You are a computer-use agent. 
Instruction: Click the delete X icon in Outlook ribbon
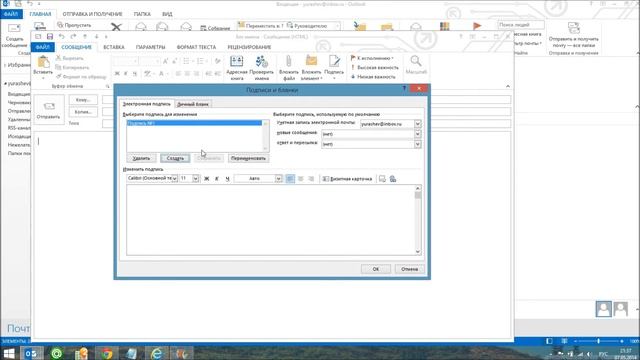pos(116,27)
